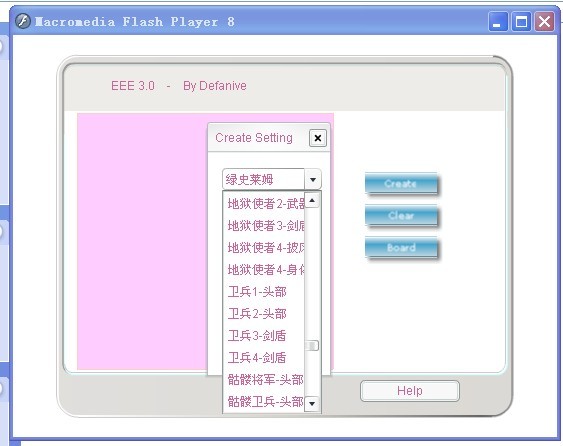This screenshot has width=563, height=446.
Task: Close the Create Setting dialog
Action: point(318,138)
